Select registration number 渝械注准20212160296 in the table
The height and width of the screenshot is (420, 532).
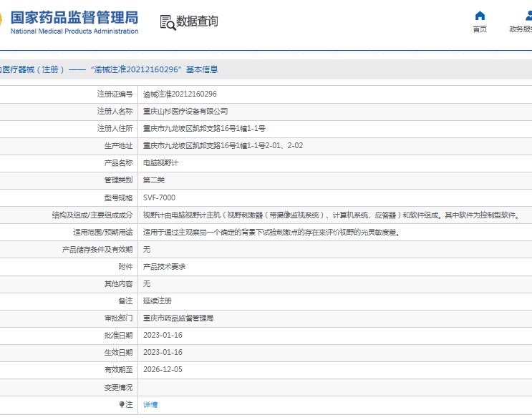180,94
